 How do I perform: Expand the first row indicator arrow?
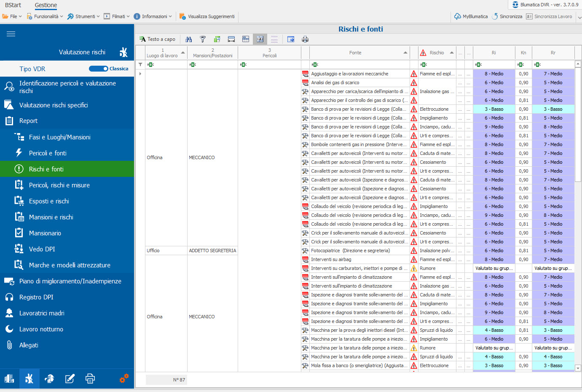140,74
